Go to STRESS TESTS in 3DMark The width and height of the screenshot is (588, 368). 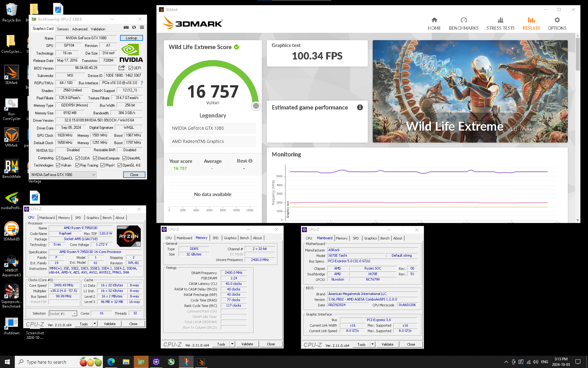click(500, 24)
